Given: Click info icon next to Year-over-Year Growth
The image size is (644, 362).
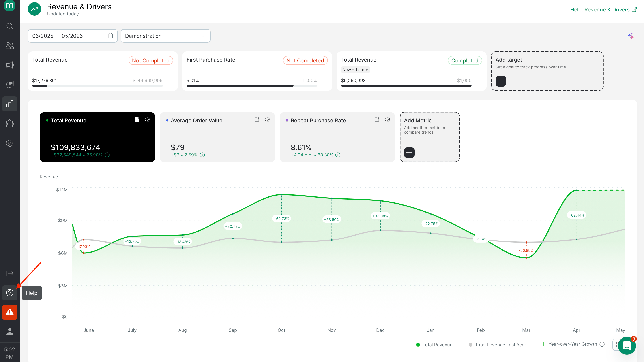Looking at the screenshot, I should click(602, 344).
